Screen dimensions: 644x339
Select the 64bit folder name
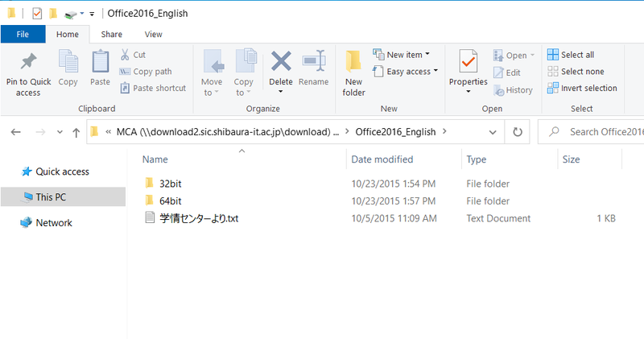pos(171,201)
